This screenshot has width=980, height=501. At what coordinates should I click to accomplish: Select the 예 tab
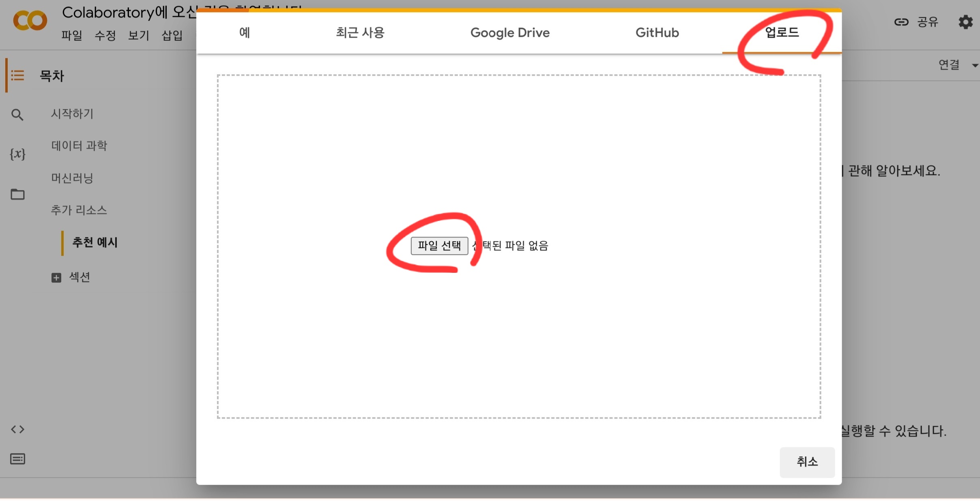click(245, 32)
